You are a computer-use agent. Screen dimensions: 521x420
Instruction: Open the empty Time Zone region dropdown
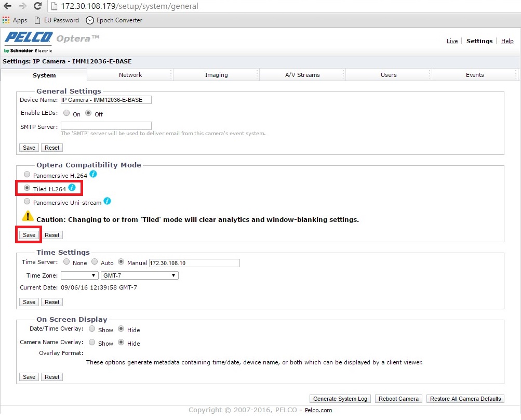(x=79, y=275)
